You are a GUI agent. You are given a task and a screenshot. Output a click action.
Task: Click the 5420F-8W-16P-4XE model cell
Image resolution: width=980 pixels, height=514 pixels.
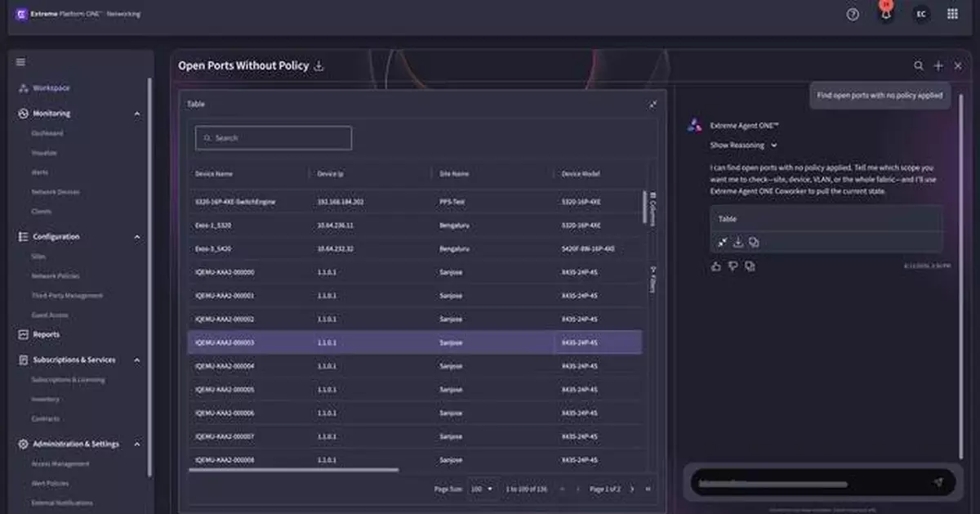coord(588,248)
